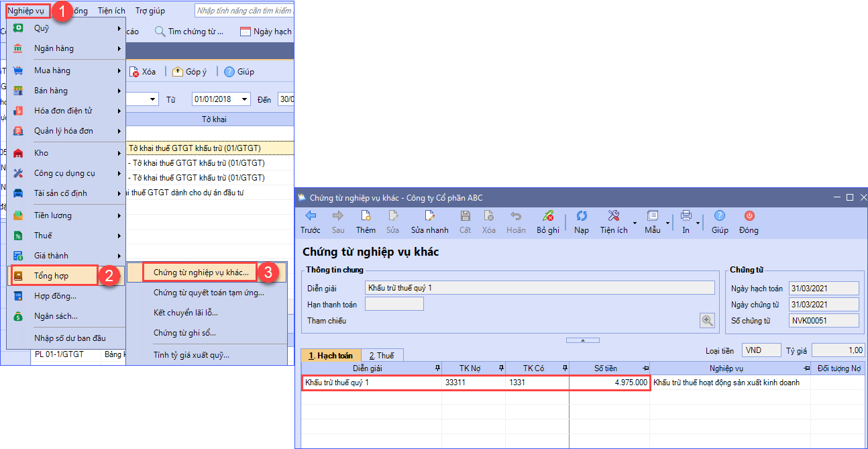Screen dimensions: 868x449
Task: Expand the Tiền lương submenu arrow
Action: pos(119,215)
